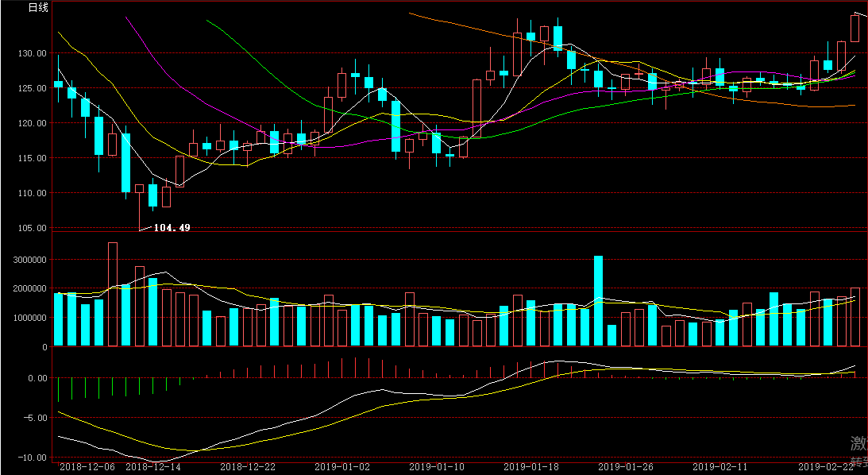Click the tallest hollow red volume bar
The width and height of the screenshot is (868, 475).
tap(113, 295)
